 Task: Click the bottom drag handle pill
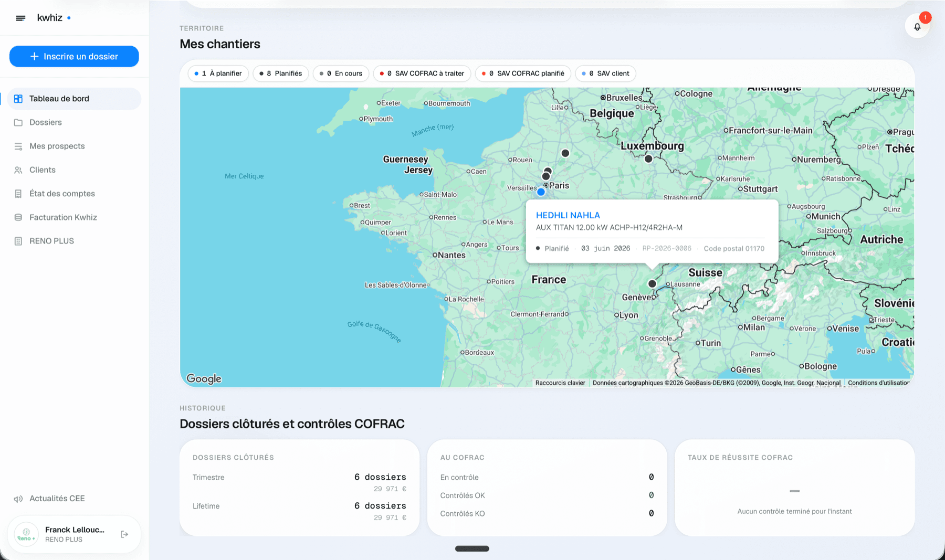[x=472, y=549]
